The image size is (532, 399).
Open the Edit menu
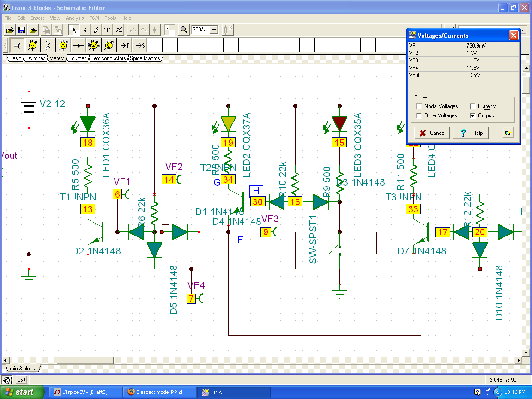(x=21, y=18)
